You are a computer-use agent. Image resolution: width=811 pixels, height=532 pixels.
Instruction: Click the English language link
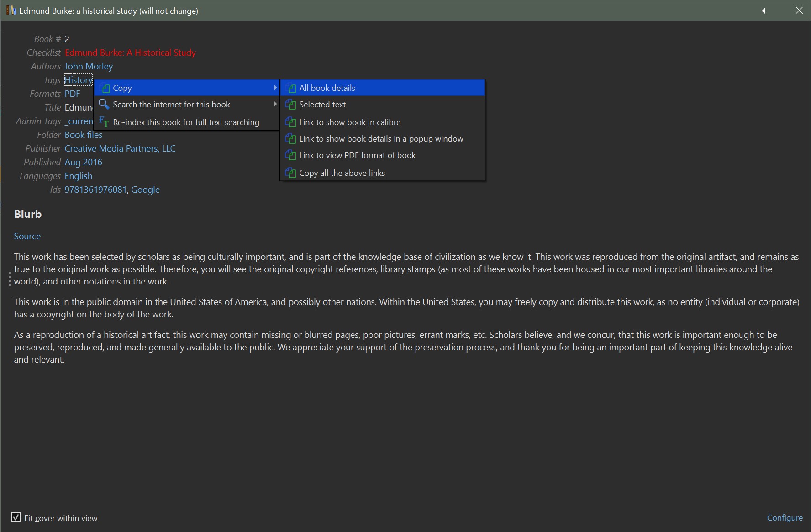tap(79, 176)
